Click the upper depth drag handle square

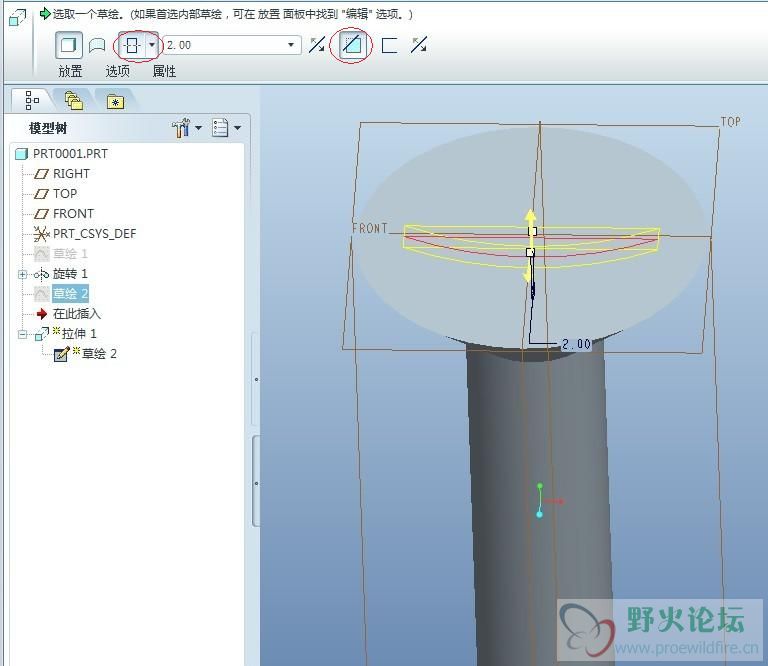[532, 231]
